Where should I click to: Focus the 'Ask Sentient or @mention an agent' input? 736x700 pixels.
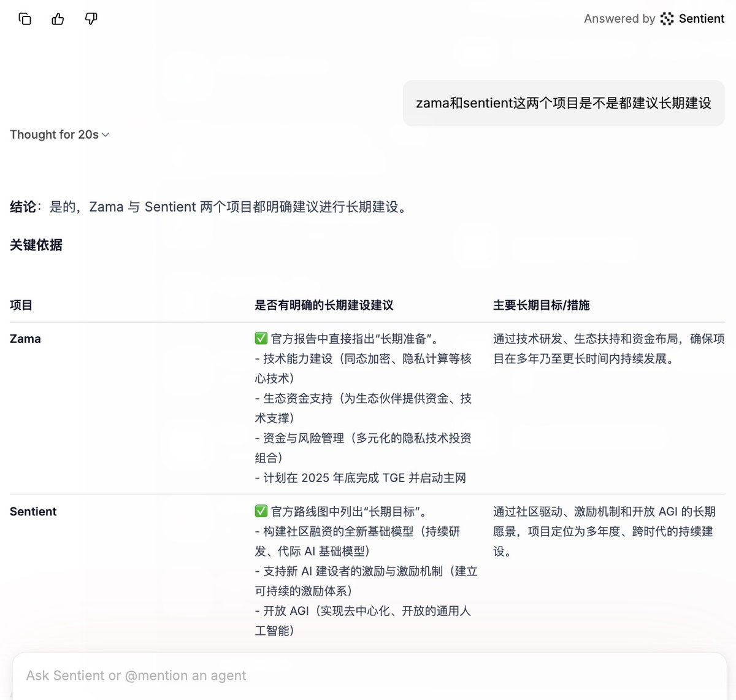point(369,675)
